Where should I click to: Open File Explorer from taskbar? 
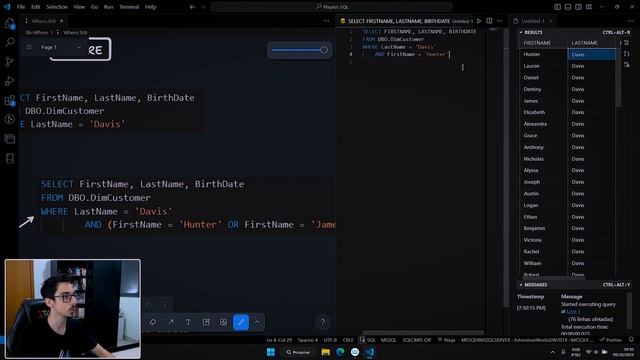click(x=325, y=352)
